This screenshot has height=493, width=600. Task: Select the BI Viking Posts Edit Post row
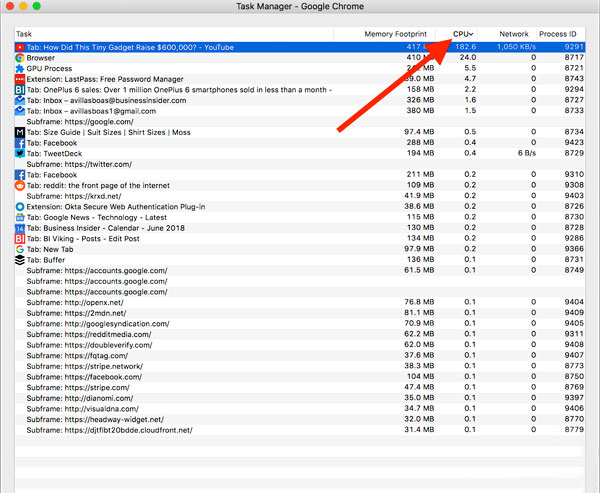click(x=300, y=239)
